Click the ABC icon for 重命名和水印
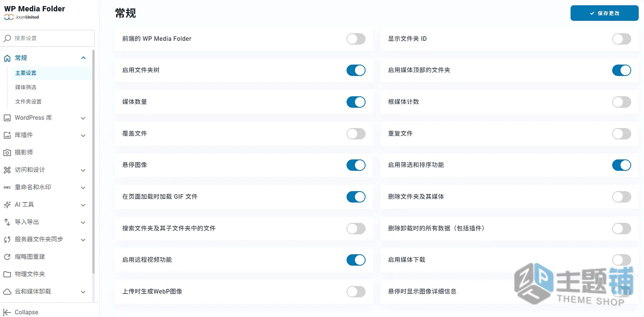The image size is (644, 317). click(7, 187)
